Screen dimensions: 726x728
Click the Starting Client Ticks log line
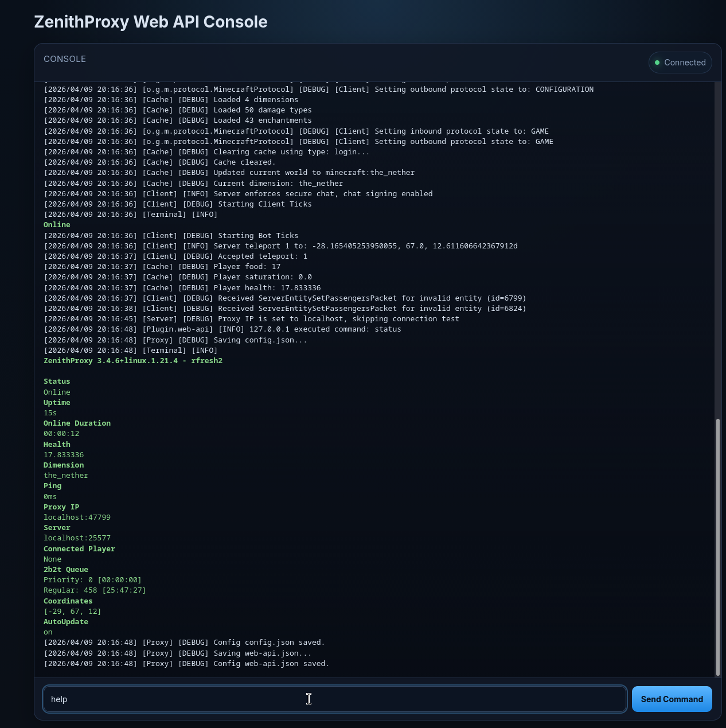tap(178, 204)
